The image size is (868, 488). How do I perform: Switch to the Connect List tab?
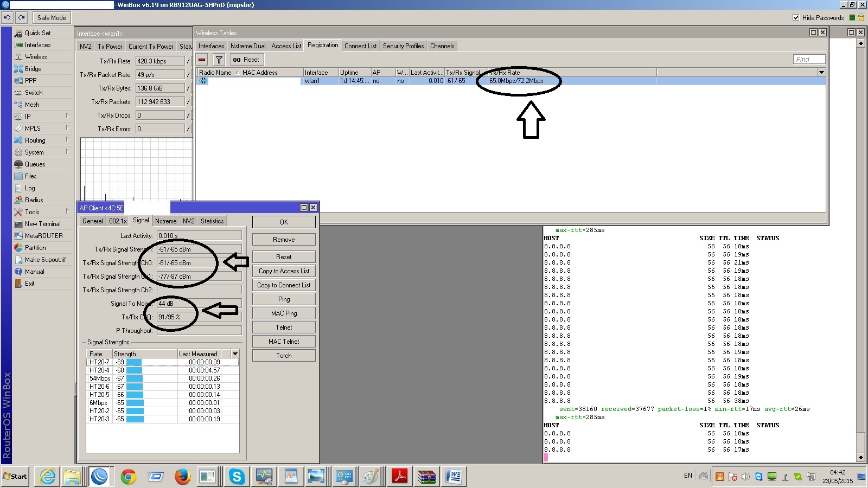(360, 46)
